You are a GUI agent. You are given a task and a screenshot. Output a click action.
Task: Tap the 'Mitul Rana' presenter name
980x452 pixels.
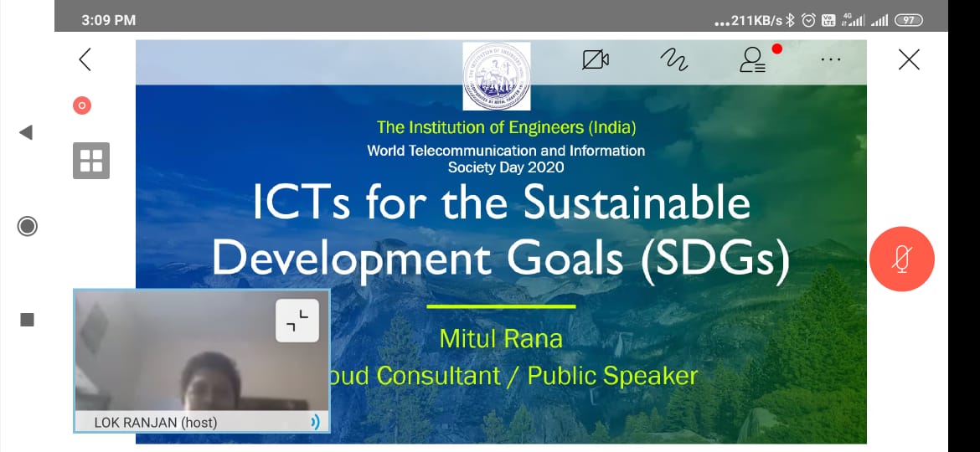tap(501, 339)
